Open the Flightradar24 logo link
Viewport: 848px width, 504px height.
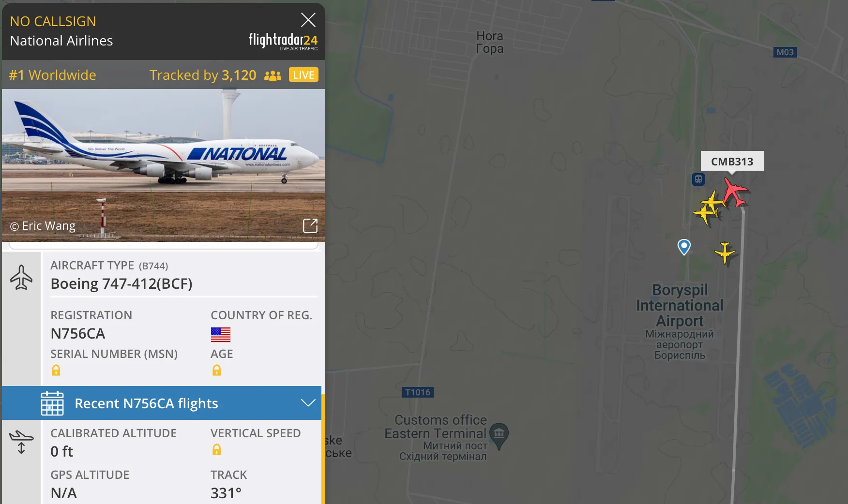click(x=283, y=41)
